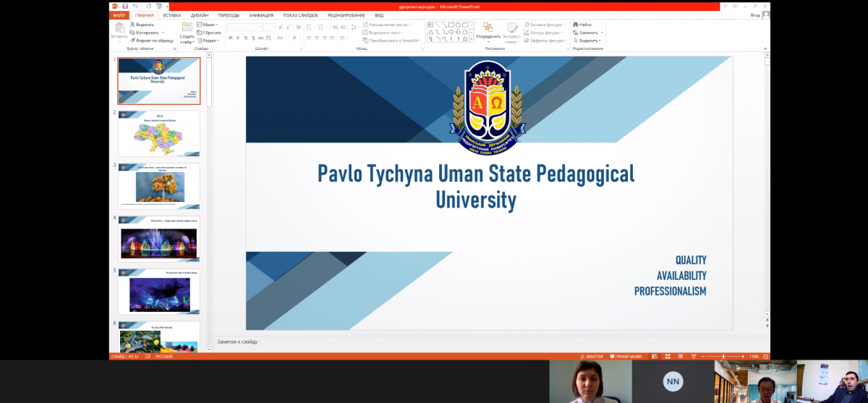
Task: Copy selection with Копировать
Action: click(x=145, y=33)
